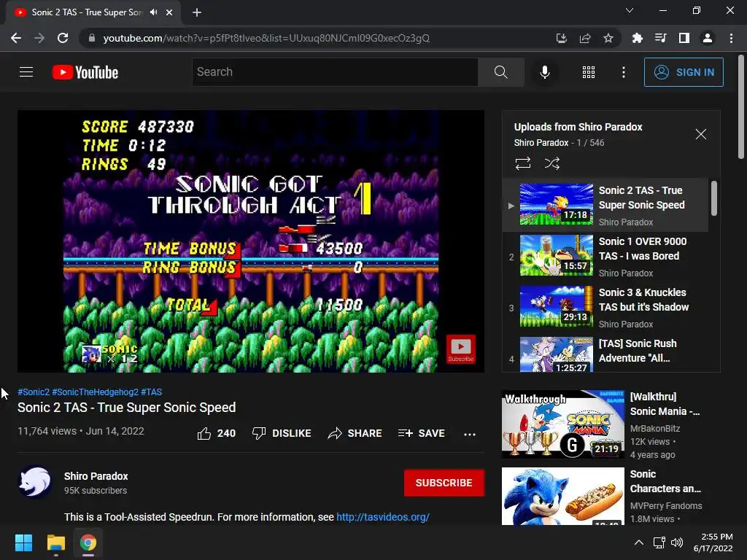Open the YouTube apps grid
The height and width of the screenshot is (560, 747).
tap(589, 72)
